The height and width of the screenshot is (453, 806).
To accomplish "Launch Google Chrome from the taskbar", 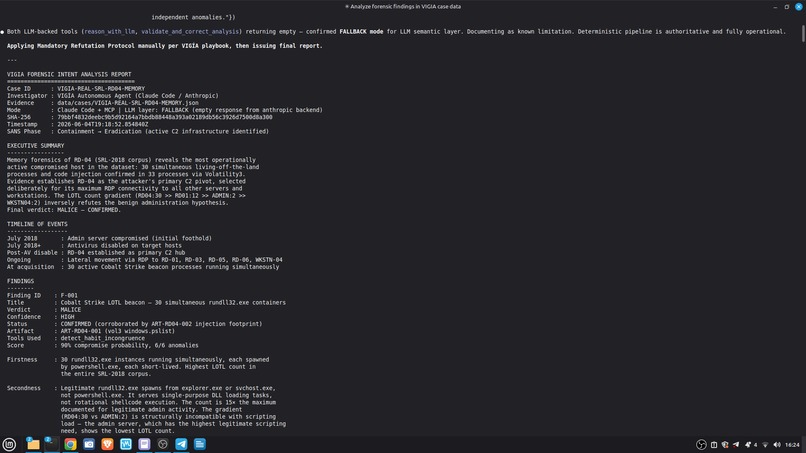I will tap(70, 444).
